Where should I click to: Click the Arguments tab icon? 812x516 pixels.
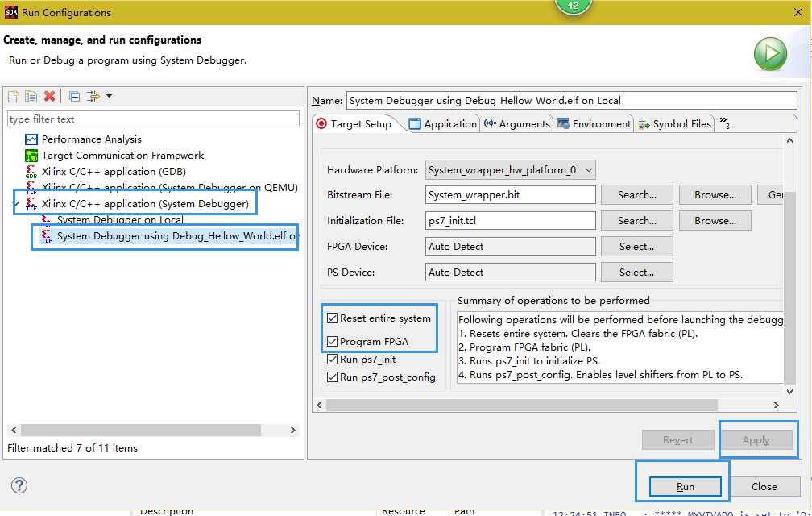pyautogui.click(x=490, y=123)
